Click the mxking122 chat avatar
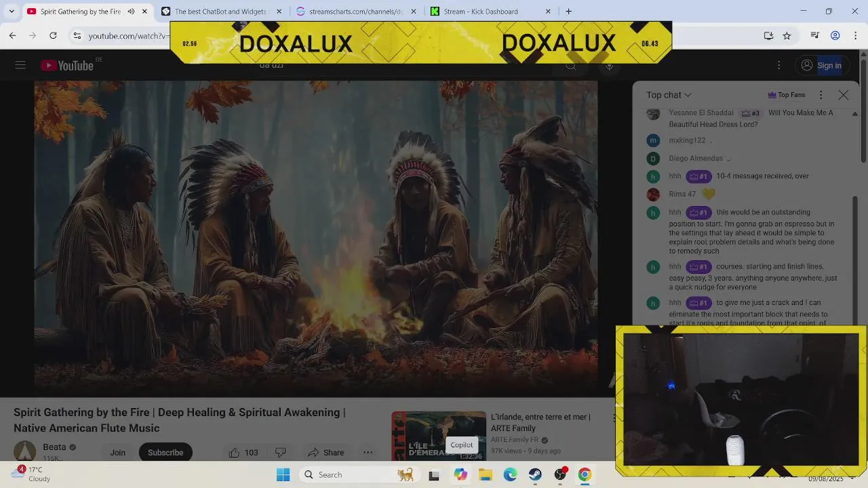Screen dimensions: 868x488 [653, 140]
